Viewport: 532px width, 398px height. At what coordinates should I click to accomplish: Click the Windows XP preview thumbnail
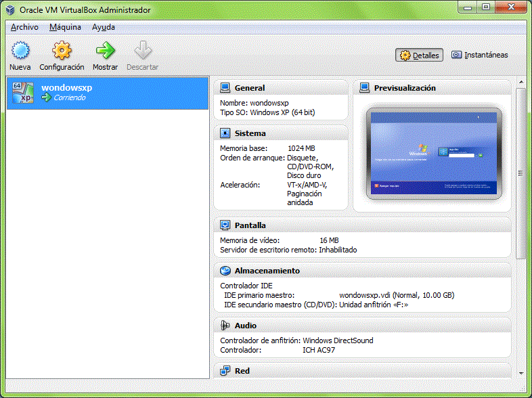pos(434,154)
